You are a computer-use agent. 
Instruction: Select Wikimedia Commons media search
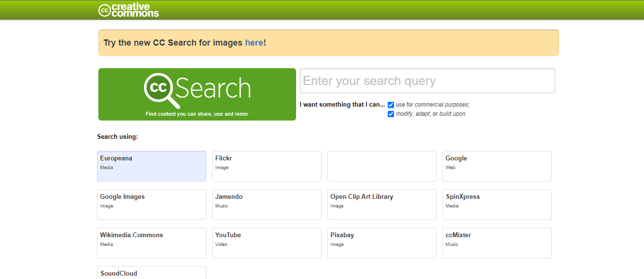coord(151,243)
